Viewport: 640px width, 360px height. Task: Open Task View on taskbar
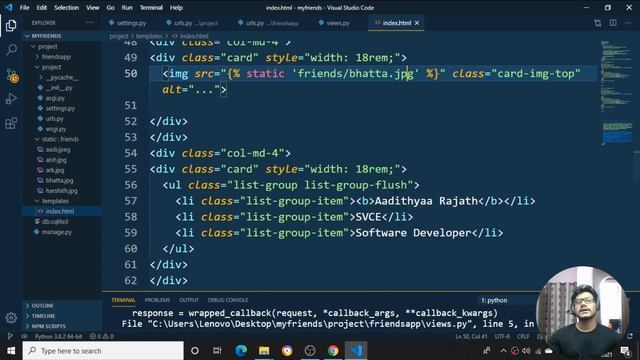click(217, 351)
